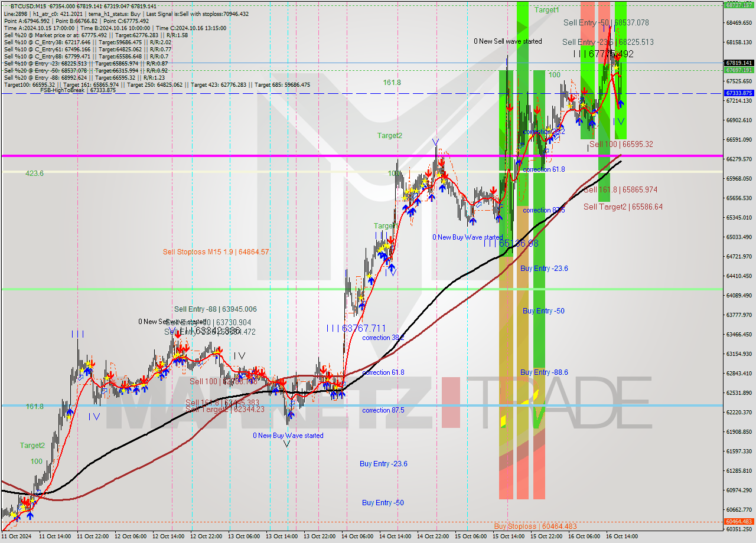Click the '13 Oct 06:00' time axis label
The image size is (756, 543).
(x=244, y=537)
